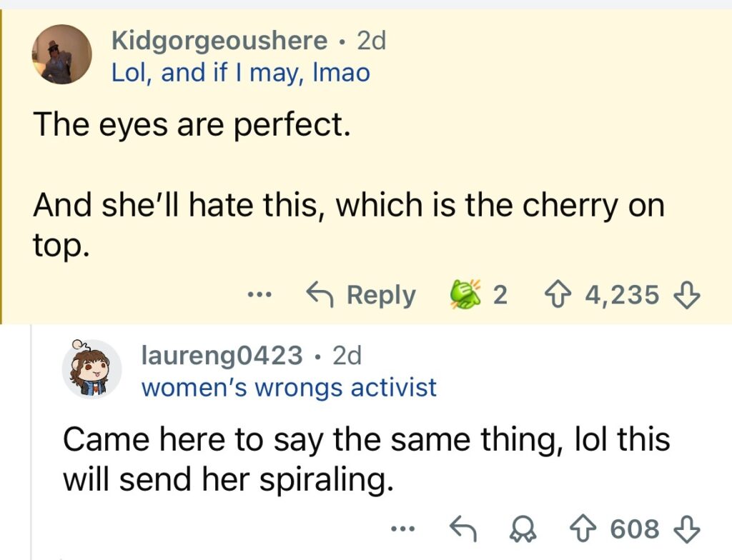Image resolution: width=732 pixels, height=560 pixels.
Task: Open the laureng0423 username link
Action: click(222, 354)
